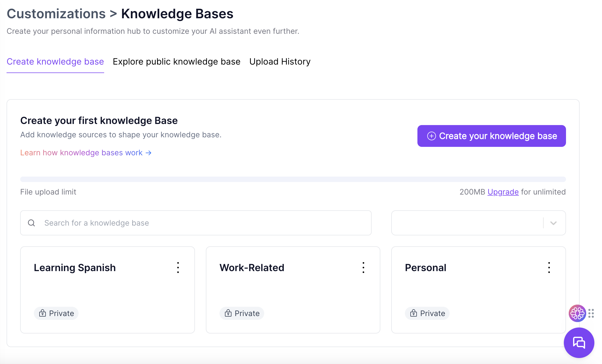
Task: Open the Personal knowledge base title
Action: click(426, 268)
